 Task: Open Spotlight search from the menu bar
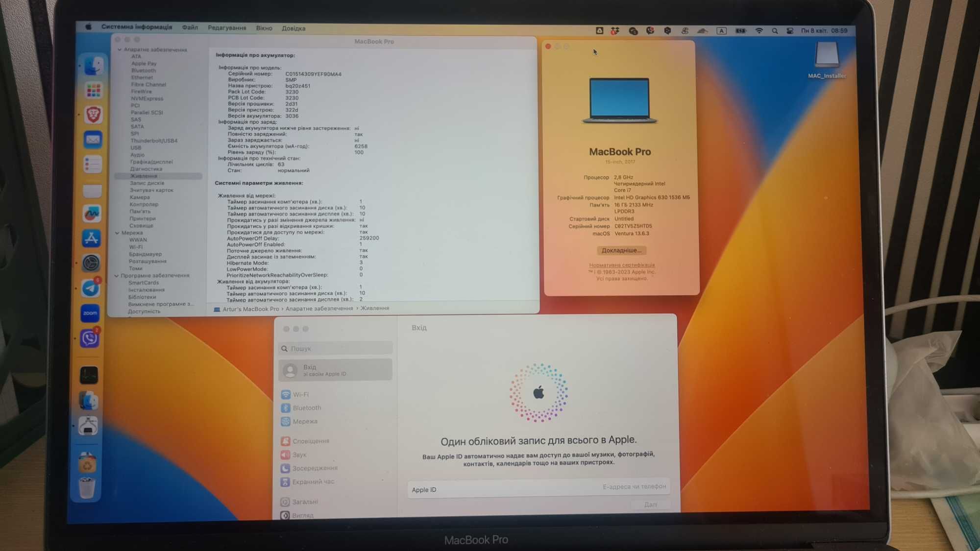pos(775,30)
